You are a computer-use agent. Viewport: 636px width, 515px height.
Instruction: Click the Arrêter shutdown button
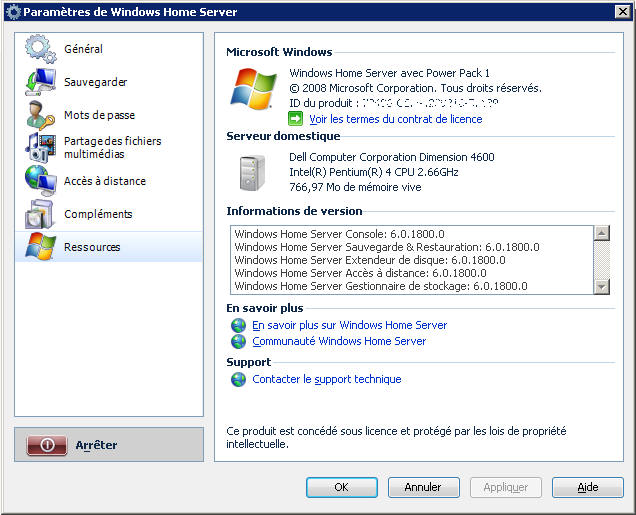coord(109,445)
